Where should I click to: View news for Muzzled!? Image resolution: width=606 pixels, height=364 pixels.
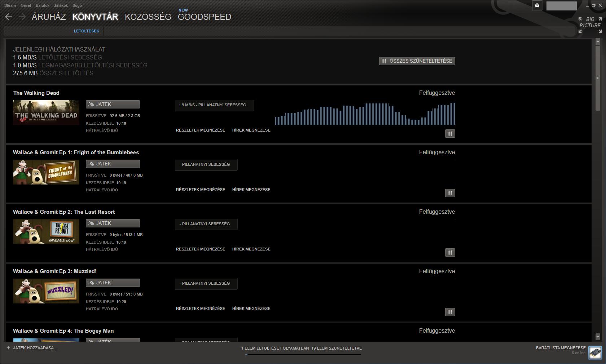(251, 308)
